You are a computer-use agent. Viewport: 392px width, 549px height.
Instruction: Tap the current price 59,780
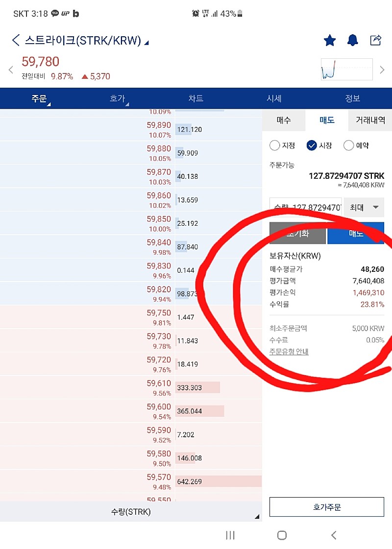[x=40, y=62]
